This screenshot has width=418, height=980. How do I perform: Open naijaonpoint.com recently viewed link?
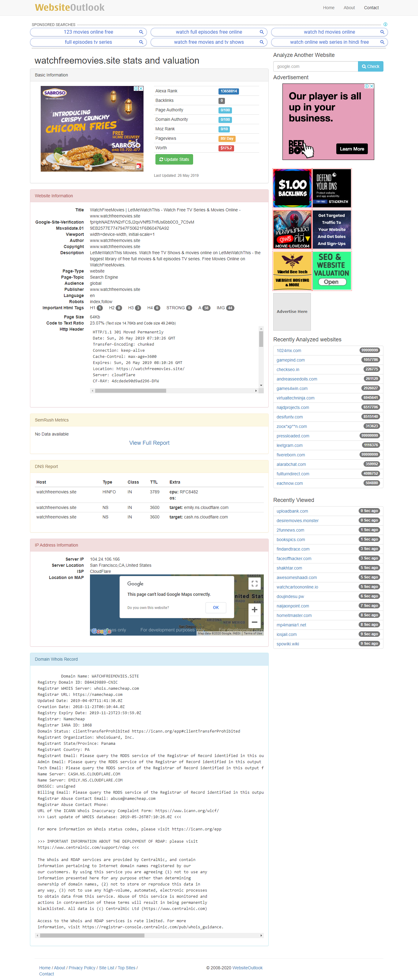(x=292, y=606)
